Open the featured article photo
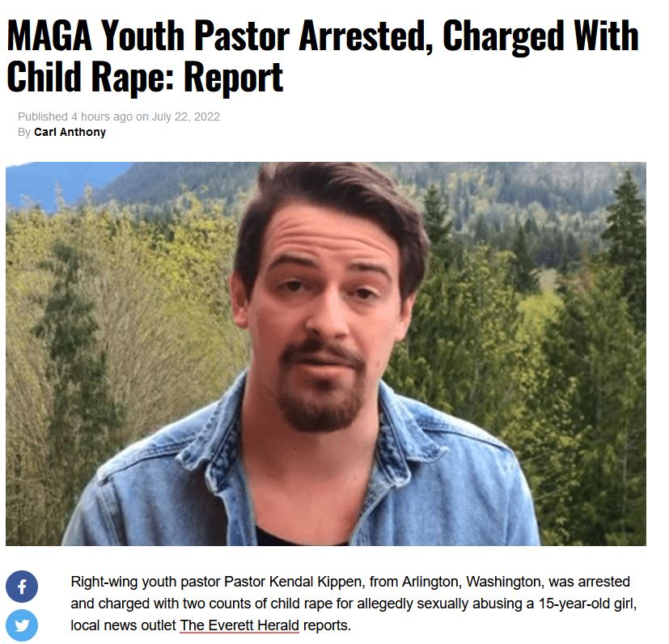669x644 pixels. point(326,354)
